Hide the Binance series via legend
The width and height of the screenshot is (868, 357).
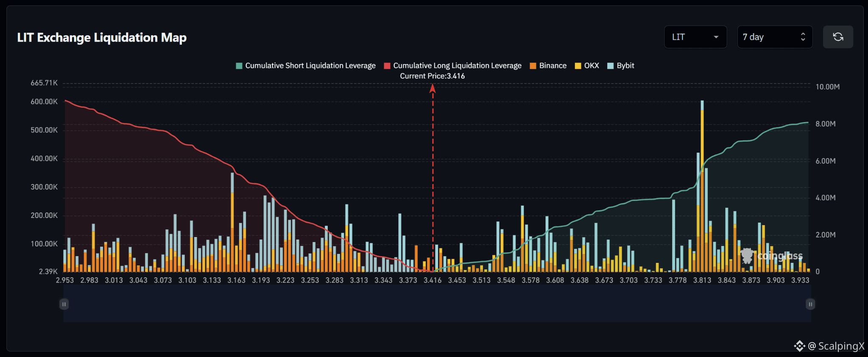pos(548,66)
